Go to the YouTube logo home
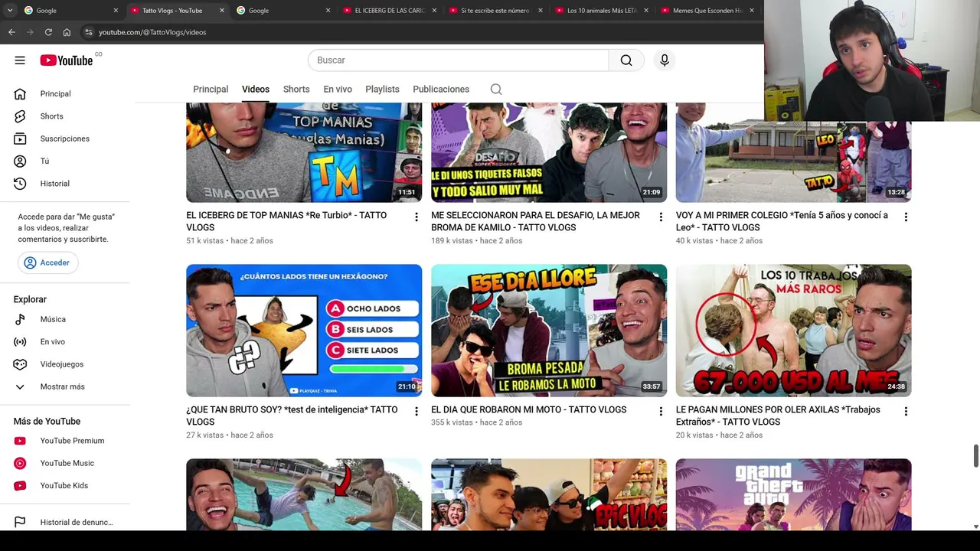The width and height of the screenshot is (980, 551). (x=67, y=60)
